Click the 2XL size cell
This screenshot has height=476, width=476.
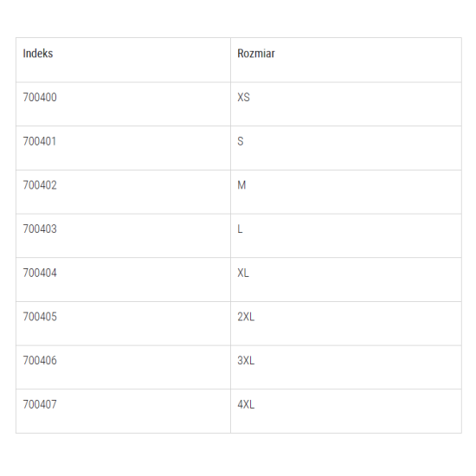pyautogui.click(x=346, y=324)
